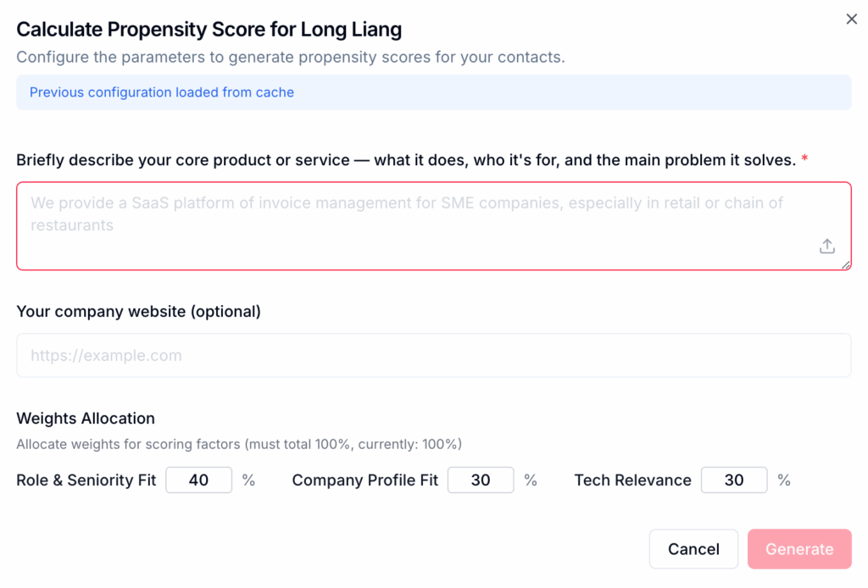Click the Cancel button
Image resolution: width=868 pixels, height=588 pixels.
tap(693, 549)
